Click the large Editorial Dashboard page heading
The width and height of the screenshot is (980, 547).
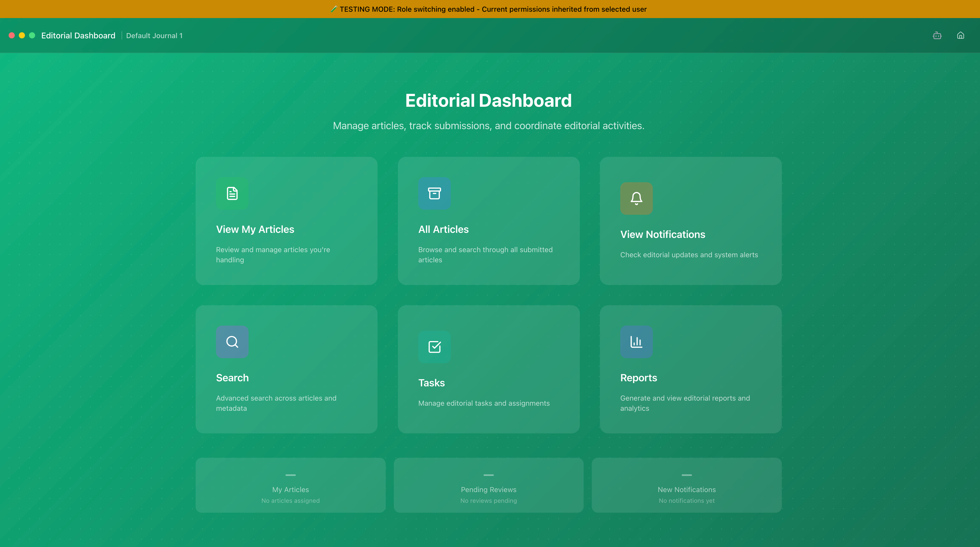(x=488, y=100)
